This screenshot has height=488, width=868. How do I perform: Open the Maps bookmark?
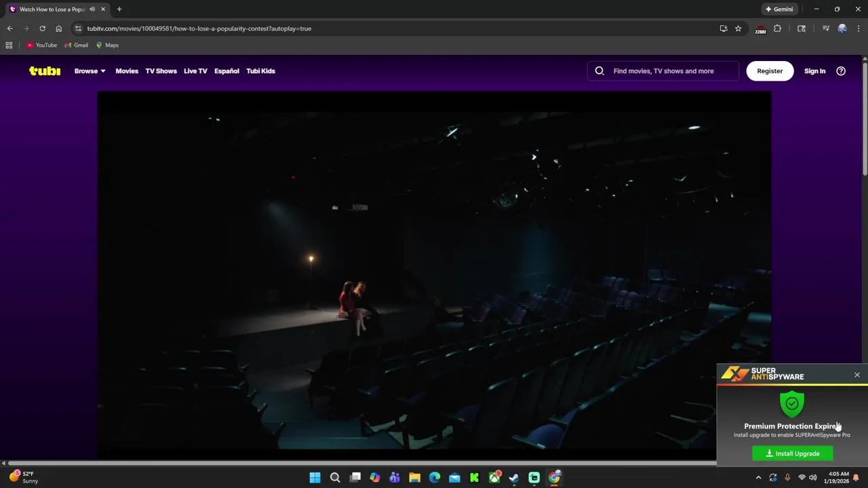[107, 45]
